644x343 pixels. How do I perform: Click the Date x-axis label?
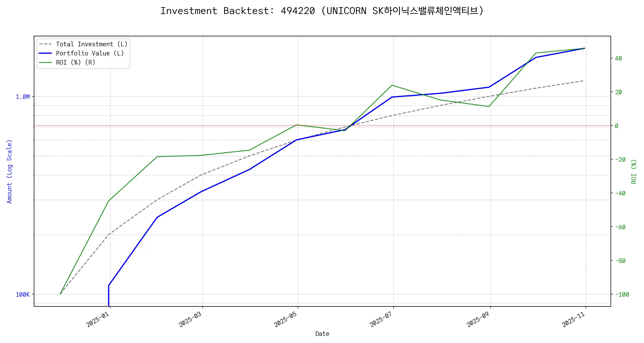322,334
